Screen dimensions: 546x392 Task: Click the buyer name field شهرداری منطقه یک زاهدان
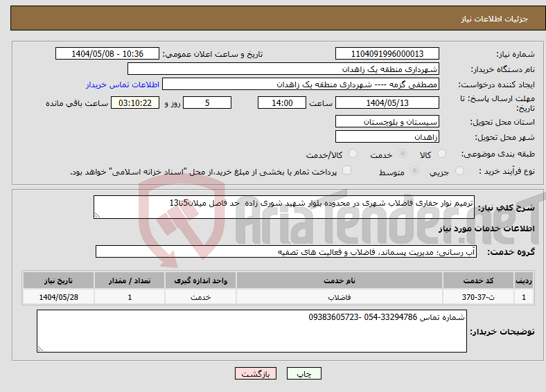tap(283, 69)
